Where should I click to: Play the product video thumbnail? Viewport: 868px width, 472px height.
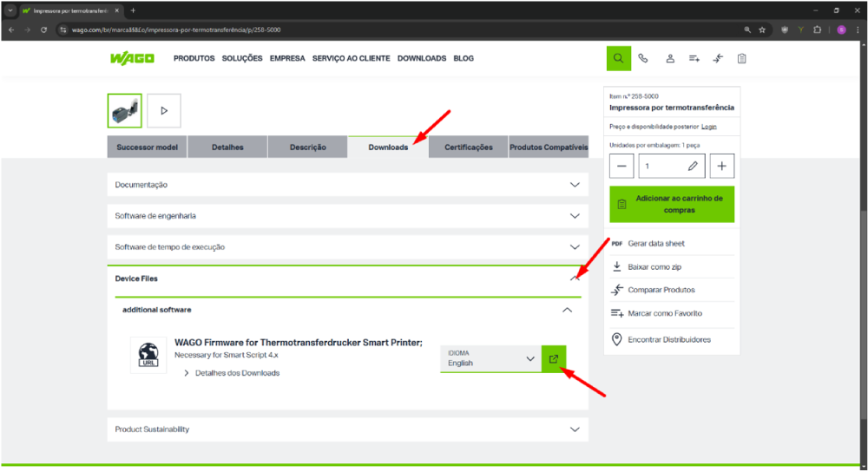tap(164, 111)
